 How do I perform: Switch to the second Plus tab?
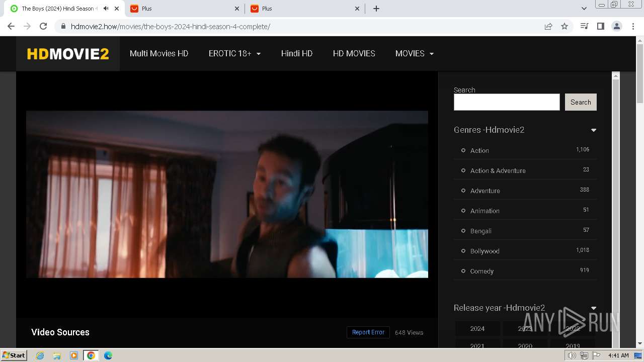305,9
